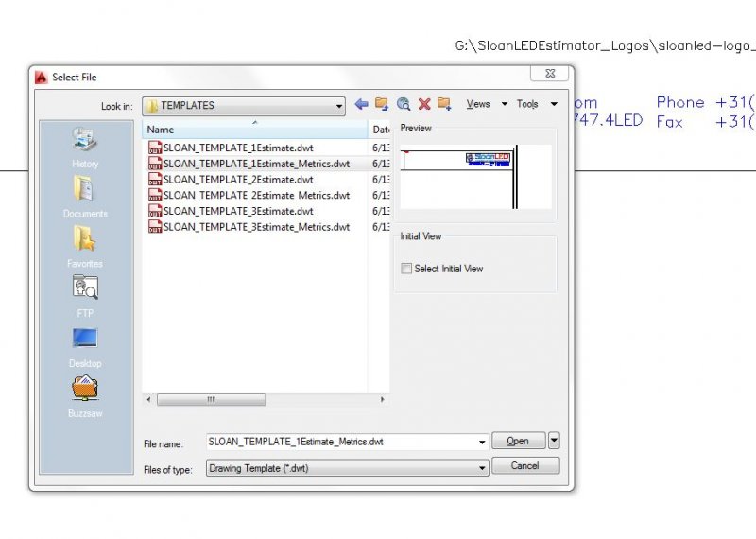Image resolution: width=756 pixels, height=539 pixels.
Task: Sort files by the Date column header
Action: click(380, 130)
